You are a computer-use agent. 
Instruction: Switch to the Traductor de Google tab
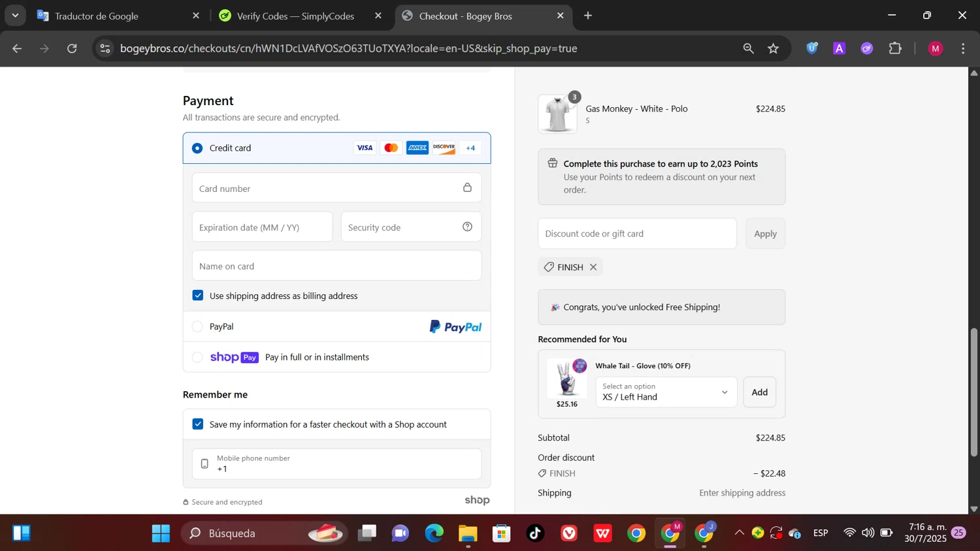[119, 16]
